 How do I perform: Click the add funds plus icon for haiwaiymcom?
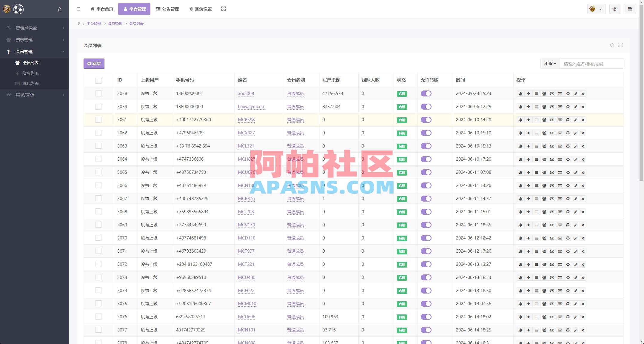(x=528, y=107)
